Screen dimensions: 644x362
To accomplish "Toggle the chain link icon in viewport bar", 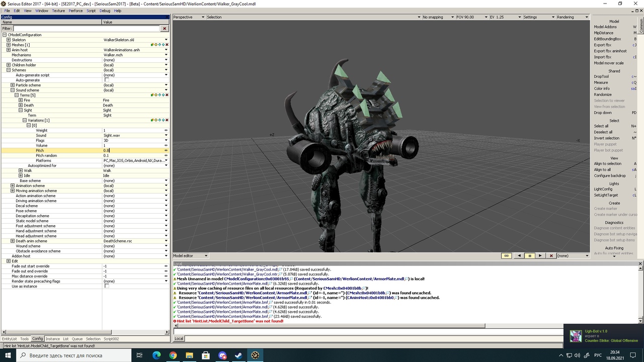I will pos(506,255).
